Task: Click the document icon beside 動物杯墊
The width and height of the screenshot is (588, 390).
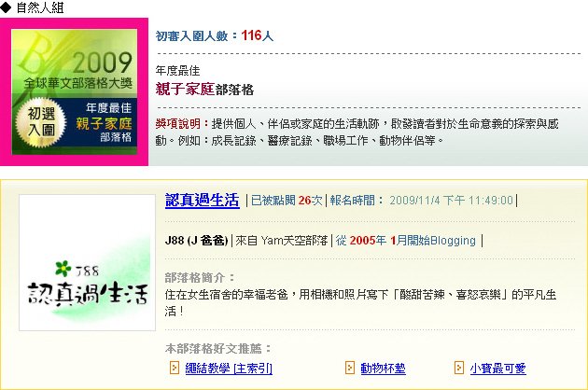Action: tap(349, 368)
